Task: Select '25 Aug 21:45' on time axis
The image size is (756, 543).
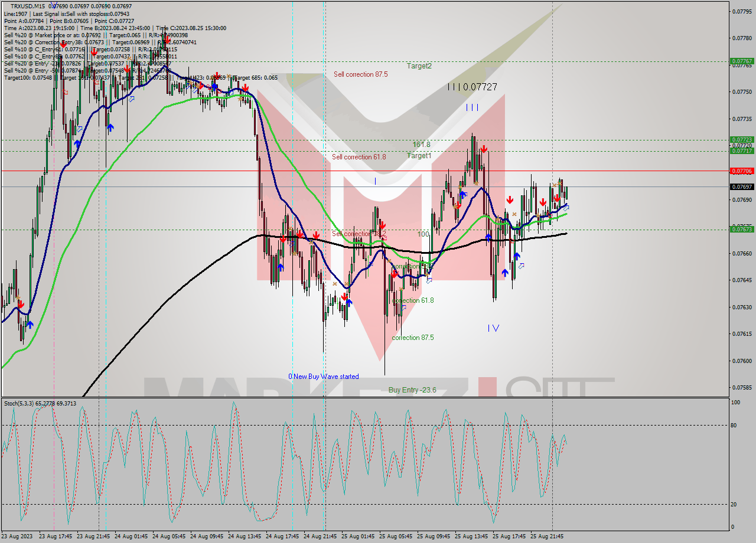Action: (x=547, y=537)
